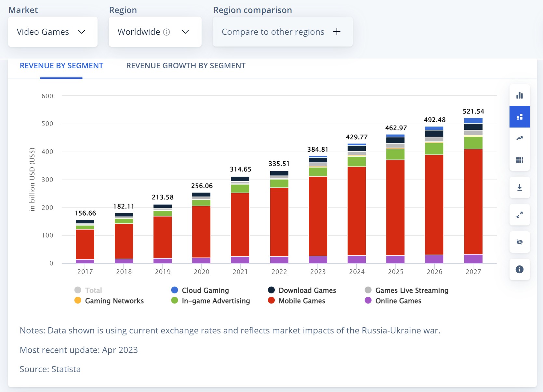Screen dimensions: 543x392
Task: Expand chart to fullscreen with arrows icon
Action: (x=519, y=215)
